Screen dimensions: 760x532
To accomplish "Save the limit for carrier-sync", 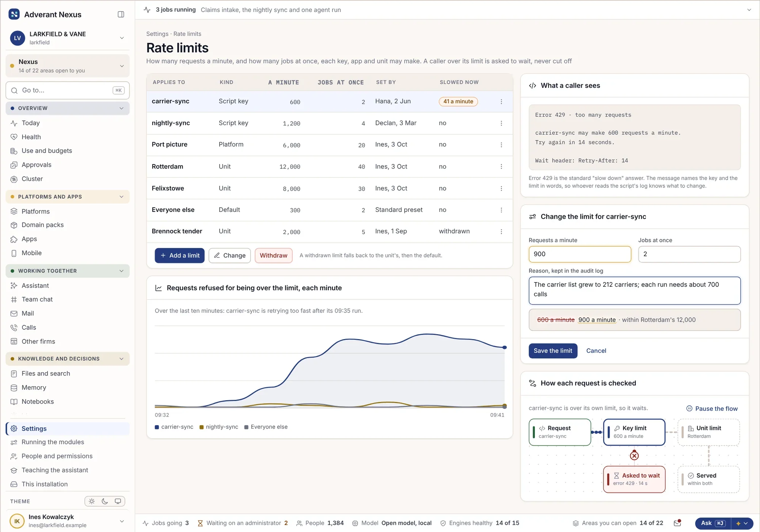I will 553,351.
